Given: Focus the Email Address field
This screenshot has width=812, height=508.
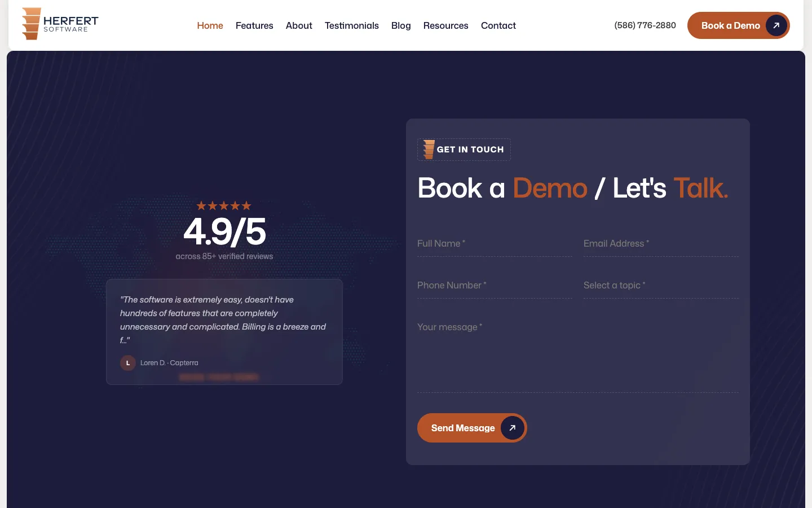Looking at the screenshot, I should point(661,244).
